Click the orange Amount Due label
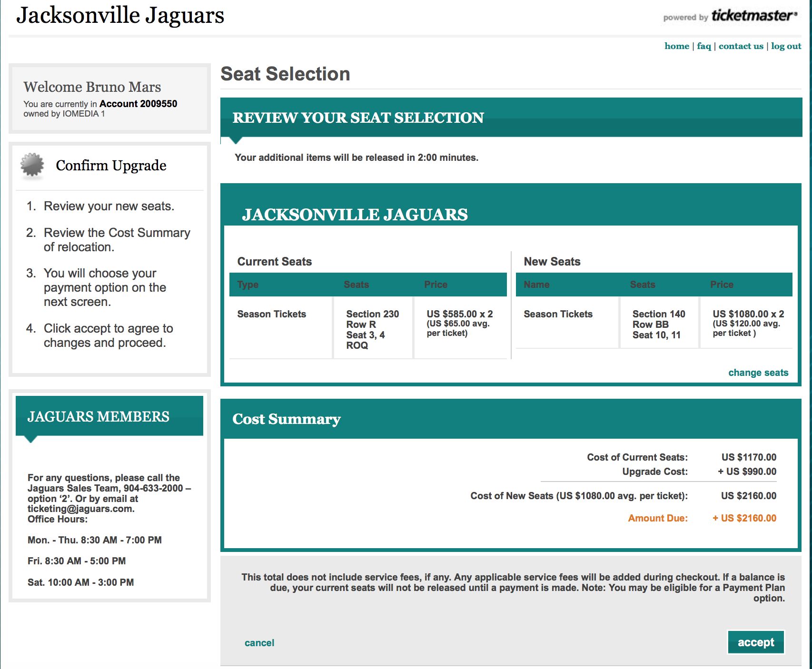Screen dimensions: 812x669 (658, 518)
